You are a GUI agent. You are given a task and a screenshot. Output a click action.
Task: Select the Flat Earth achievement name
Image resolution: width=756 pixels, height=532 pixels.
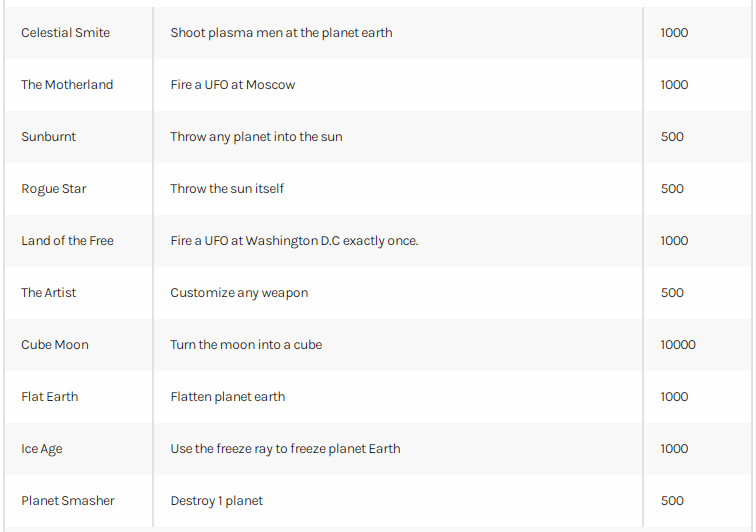pyautogui.click(x=50, y=397)
